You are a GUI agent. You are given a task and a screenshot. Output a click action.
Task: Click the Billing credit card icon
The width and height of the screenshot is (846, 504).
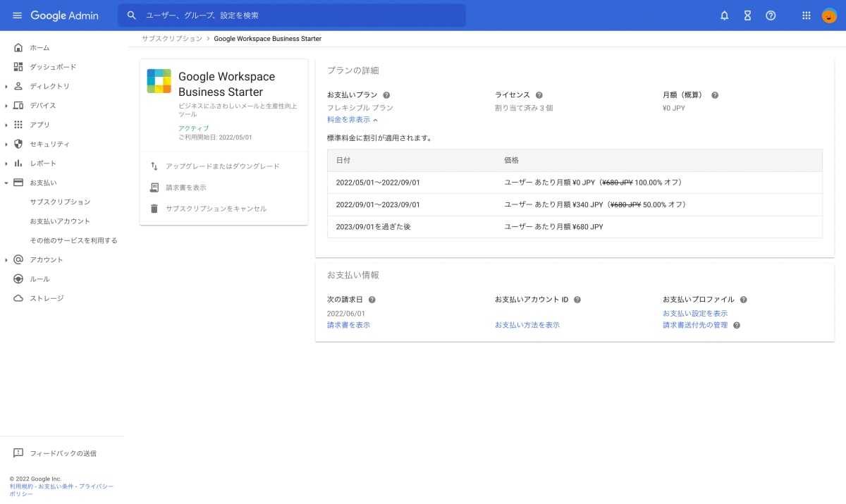coord(18,183)
